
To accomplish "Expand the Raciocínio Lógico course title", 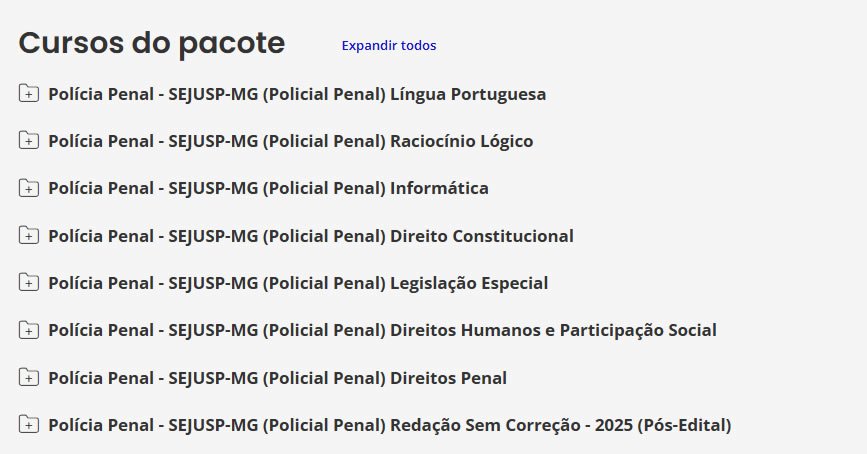I will (291, 141).
